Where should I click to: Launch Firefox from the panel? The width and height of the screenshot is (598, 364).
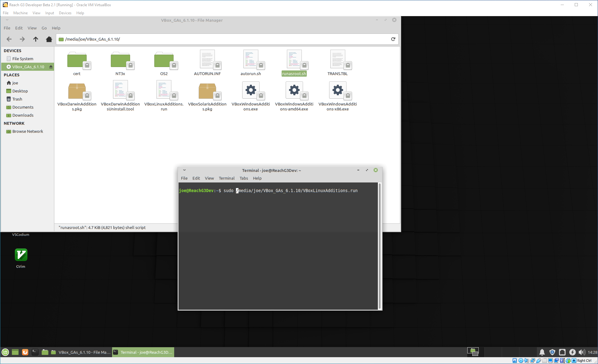(x=25, y=352)
